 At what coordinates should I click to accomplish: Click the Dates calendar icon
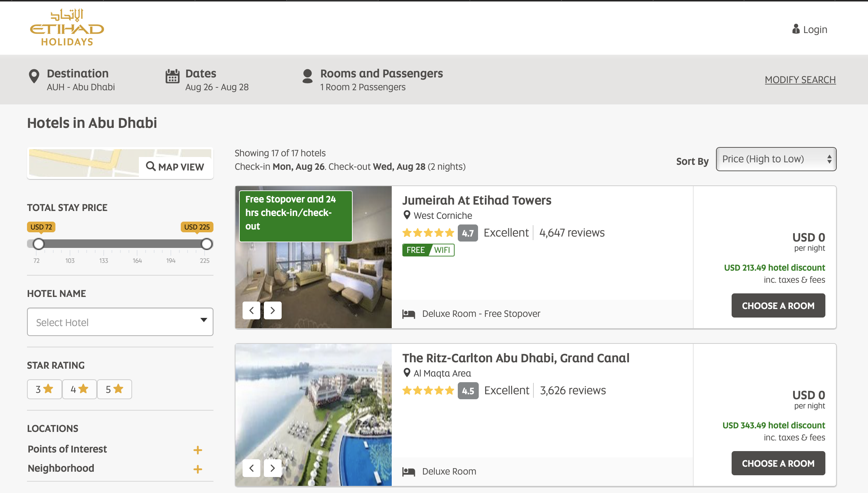click(x=173, y=76)
